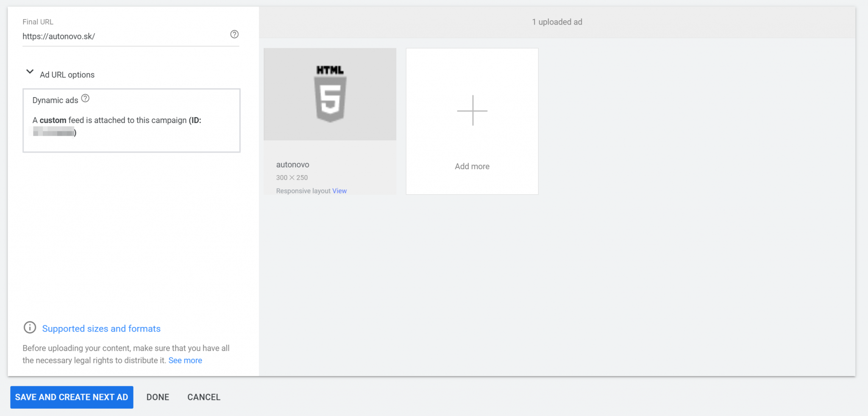
Task: Focus the Final URL text field
Action: coord(123,36)
